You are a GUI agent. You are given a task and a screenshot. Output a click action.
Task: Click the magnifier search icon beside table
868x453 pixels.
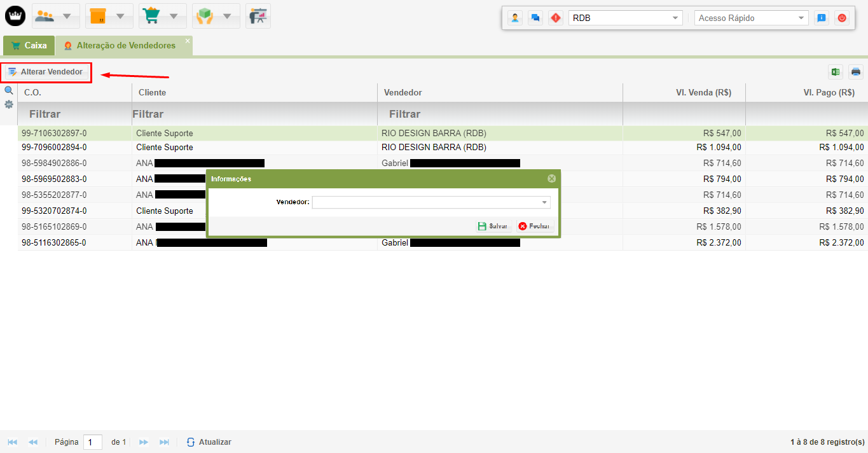click(9, 91)
